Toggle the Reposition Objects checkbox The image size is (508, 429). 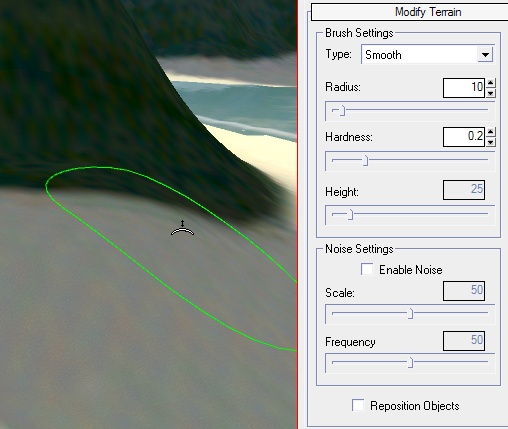point(358,405)
